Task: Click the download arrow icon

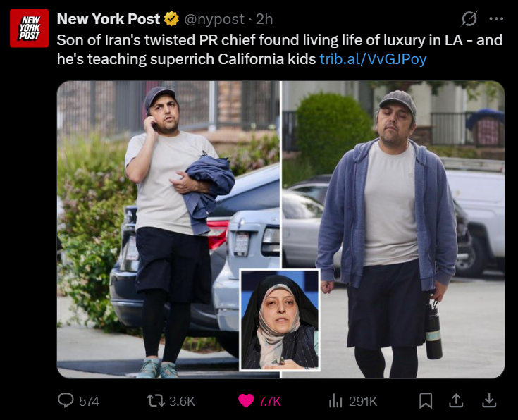Action: (x=489, y=400)
